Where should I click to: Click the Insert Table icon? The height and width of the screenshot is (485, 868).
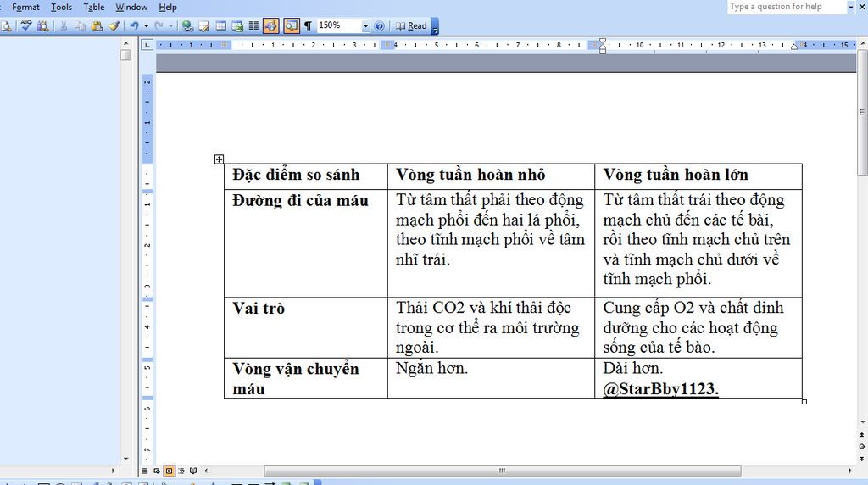221,25
